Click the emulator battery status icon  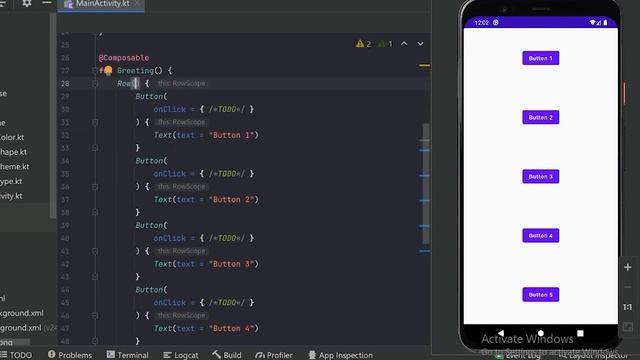point(605,22)
